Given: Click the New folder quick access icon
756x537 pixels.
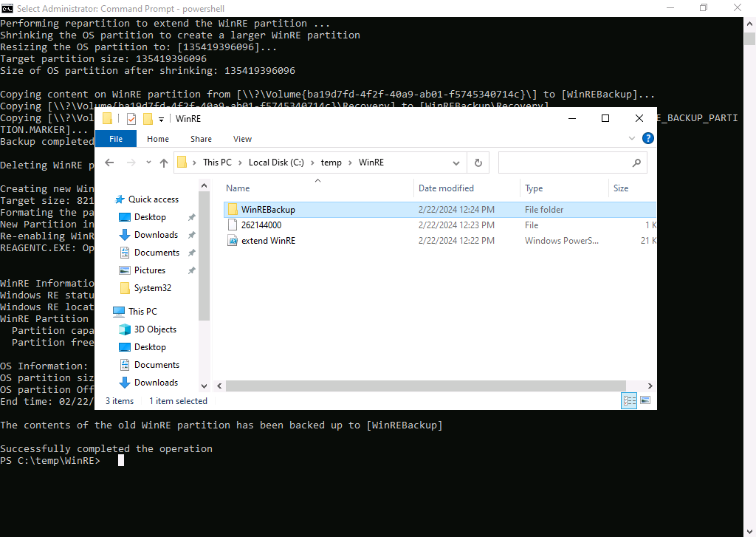Looking at the screenshot, I should click(x=148, y=119).
